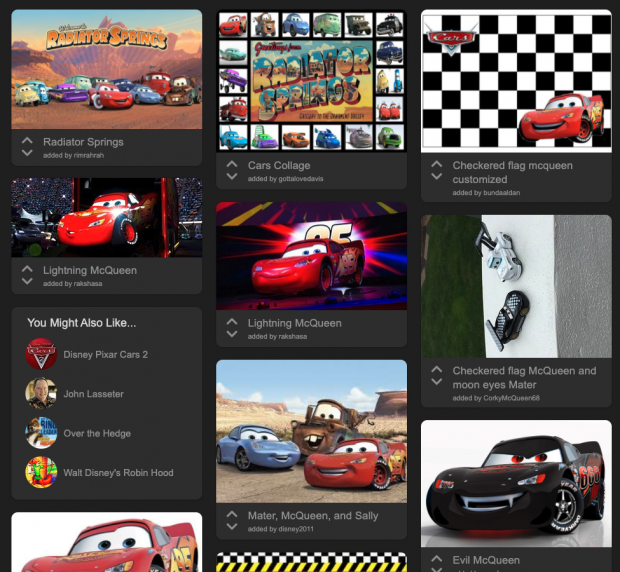Downvote the Radiator Springs image
Screen dimensions: 620x572
[27, 153]
